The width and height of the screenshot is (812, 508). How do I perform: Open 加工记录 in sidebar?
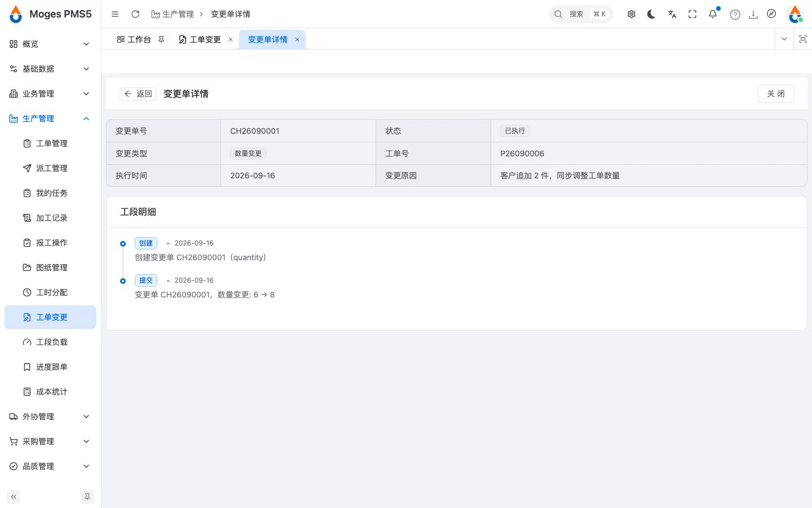50,218
